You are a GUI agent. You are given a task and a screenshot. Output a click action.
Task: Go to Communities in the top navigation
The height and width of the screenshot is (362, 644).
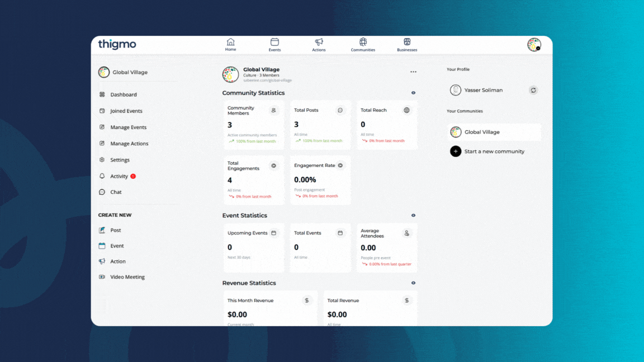pos(363,45)
